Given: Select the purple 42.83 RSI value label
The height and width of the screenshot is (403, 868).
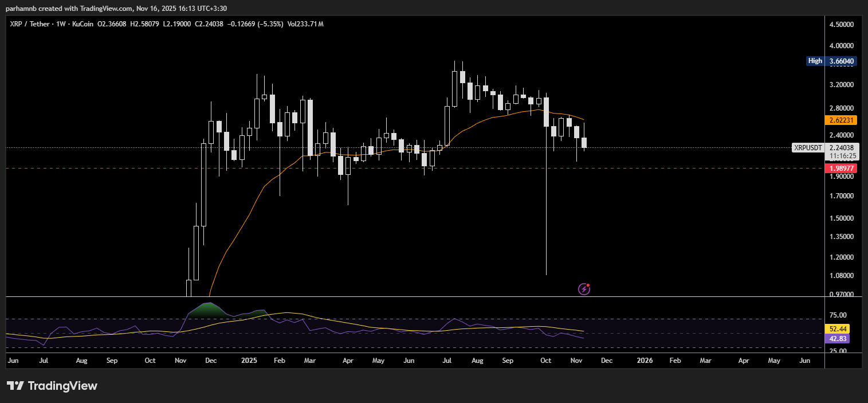Looking at the screenshot, I should tap(837, 339).
